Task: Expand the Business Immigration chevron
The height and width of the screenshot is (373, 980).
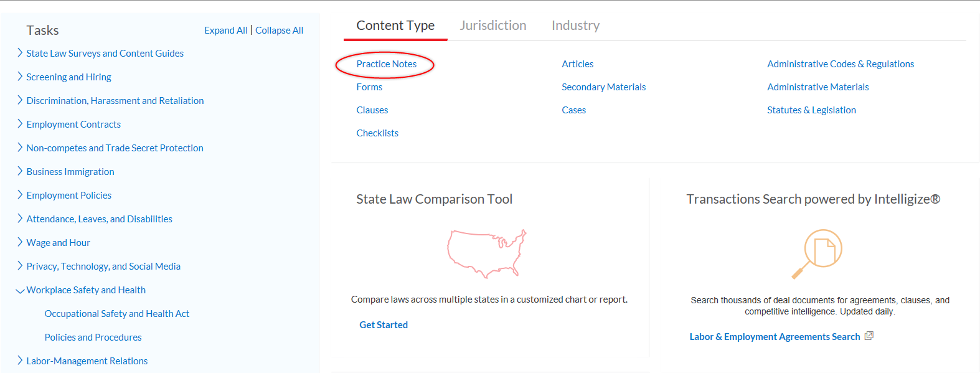Action: tap(20, 171)
